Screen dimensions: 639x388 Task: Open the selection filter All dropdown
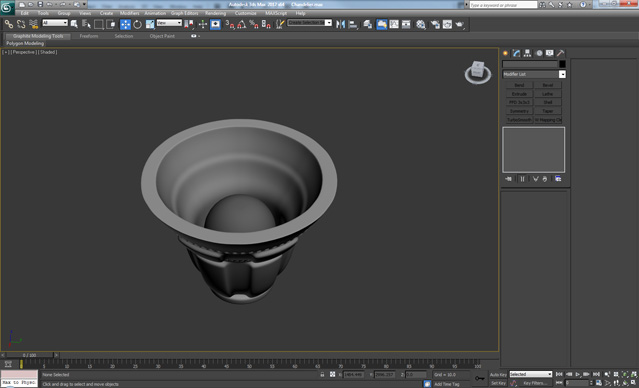(55, 23)
